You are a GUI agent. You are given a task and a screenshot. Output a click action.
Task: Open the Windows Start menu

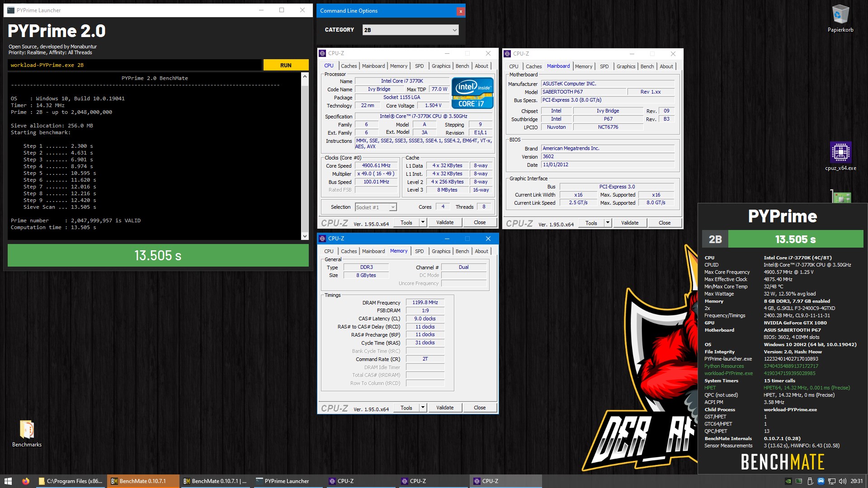pyautogui.click(x=8, y=481)
